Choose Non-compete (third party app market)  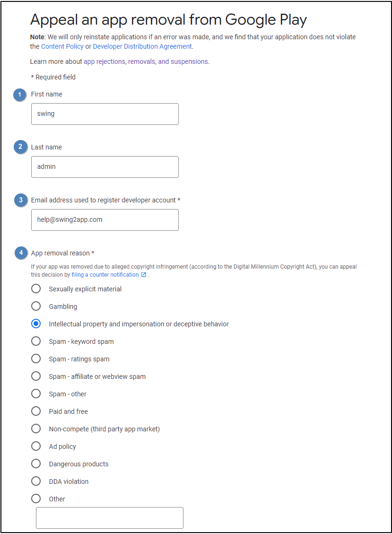coord(36,429)
